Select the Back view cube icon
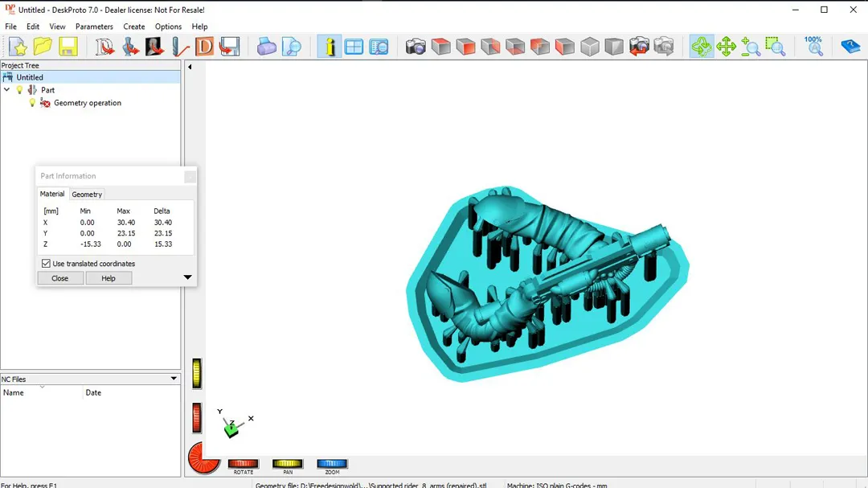Screen dimensions: 868x488 [x=540, y=47]
